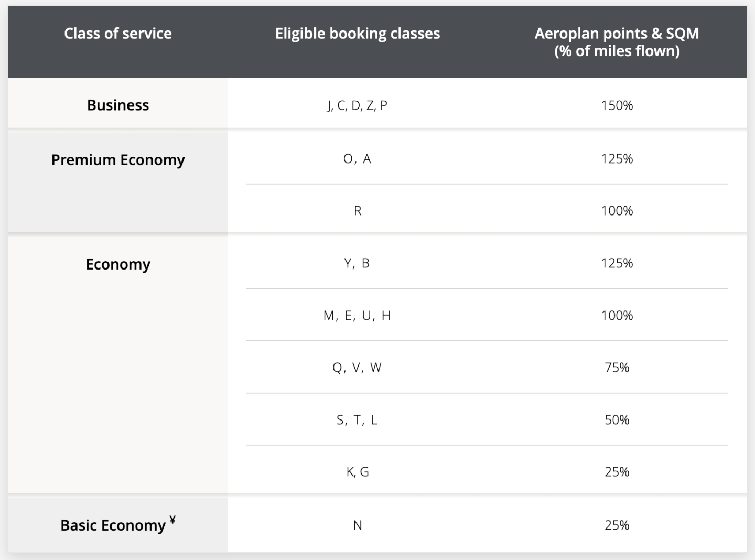Screen dimensions: 755x560
Task: Click the booking class "R" cell
Action: pos(358,211)
